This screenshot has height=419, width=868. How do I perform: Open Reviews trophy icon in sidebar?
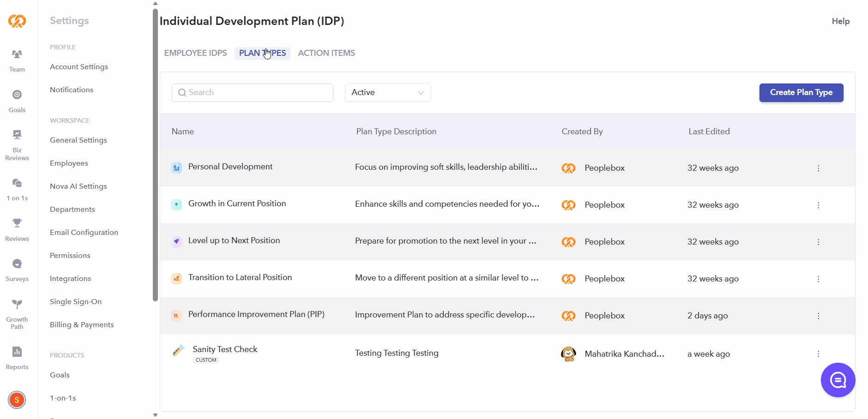click(17, 230)
